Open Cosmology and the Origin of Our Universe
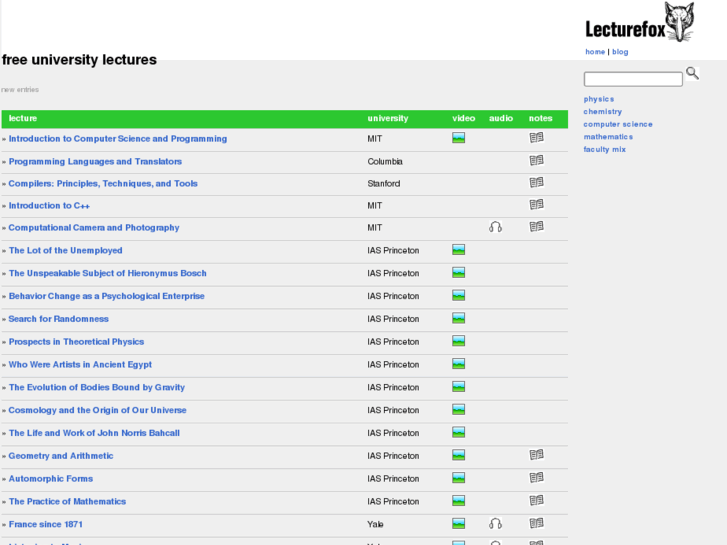The image size is (727, 545). pos(97,410)
